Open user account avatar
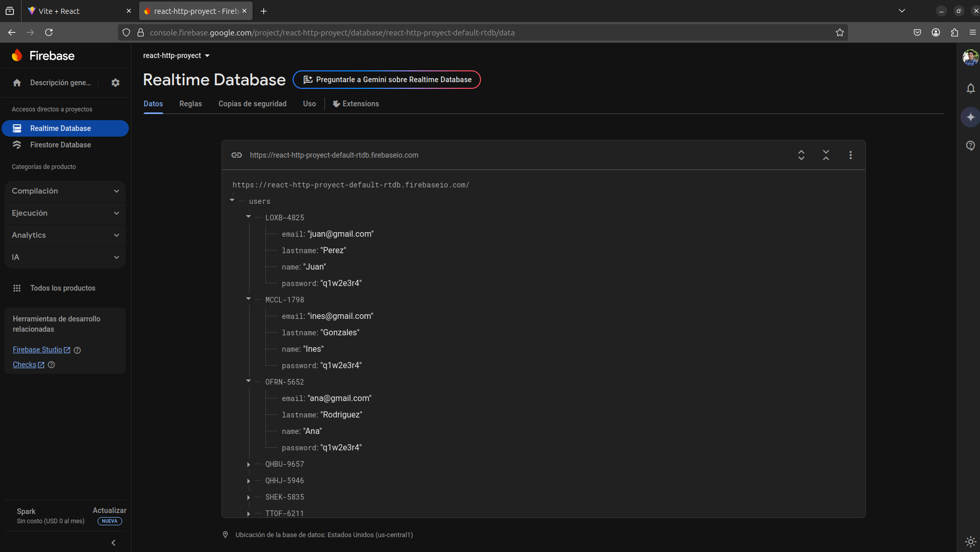This screenshot has height=552, width=980. pyautogui.click(x=970, y=57)
